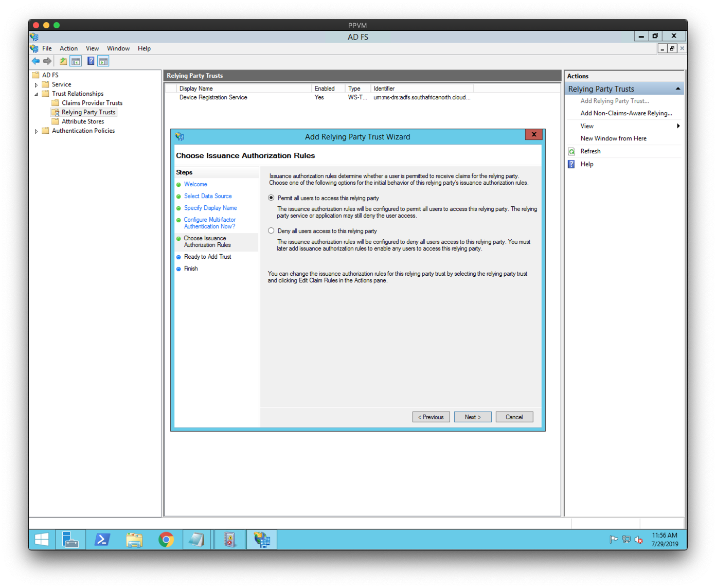The height and width of the screenshot is (588, 716).
Task: Click the Refresh icon in Actions pane
Action: [571, 151]
